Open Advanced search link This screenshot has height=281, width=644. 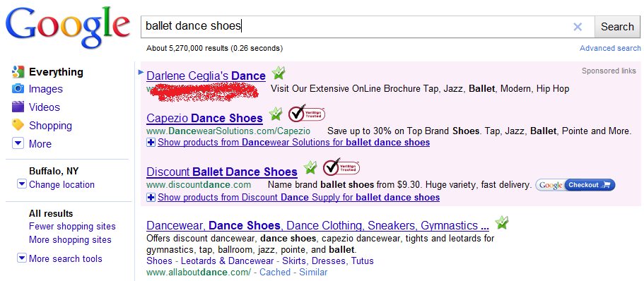coord(610,49)
